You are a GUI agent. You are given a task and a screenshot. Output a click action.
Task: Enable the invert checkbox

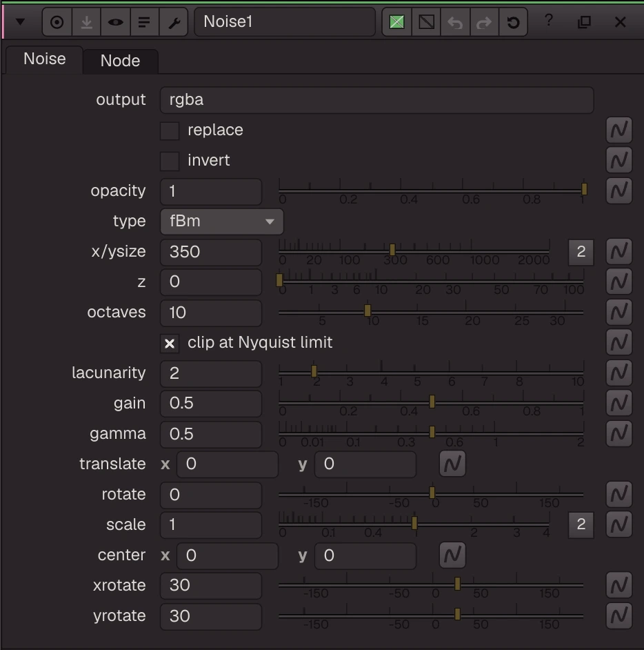pyautogui.click(x=170, y=161)
